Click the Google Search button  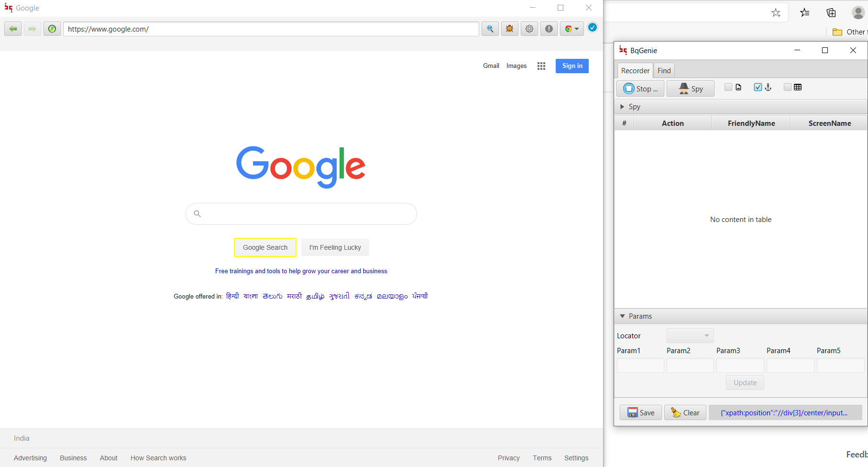coord(265,247)
